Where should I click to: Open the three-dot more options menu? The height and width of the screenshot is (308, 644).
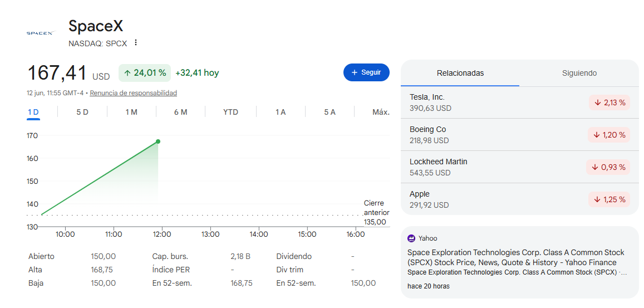pos(136,43)
